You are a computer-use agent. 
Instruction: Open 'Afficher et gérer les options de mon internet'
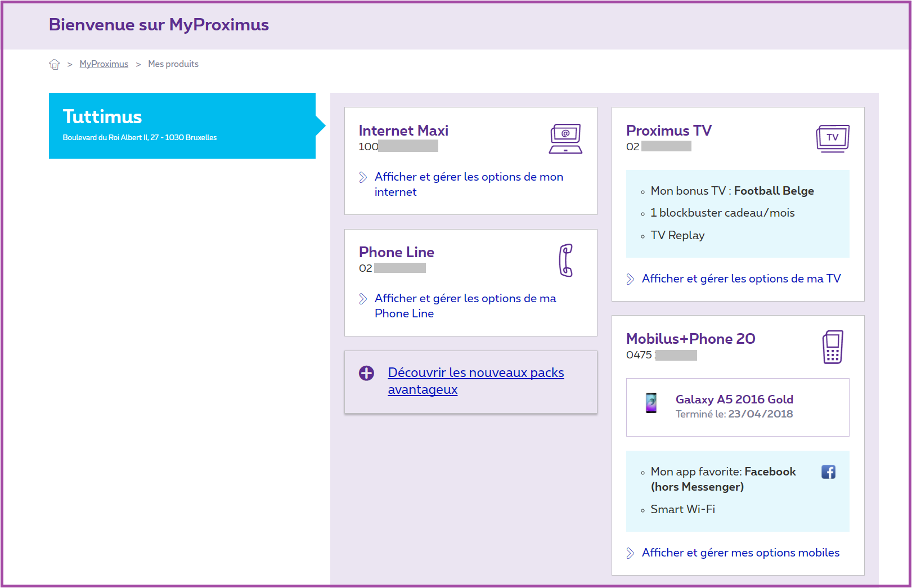click(468, 177)
